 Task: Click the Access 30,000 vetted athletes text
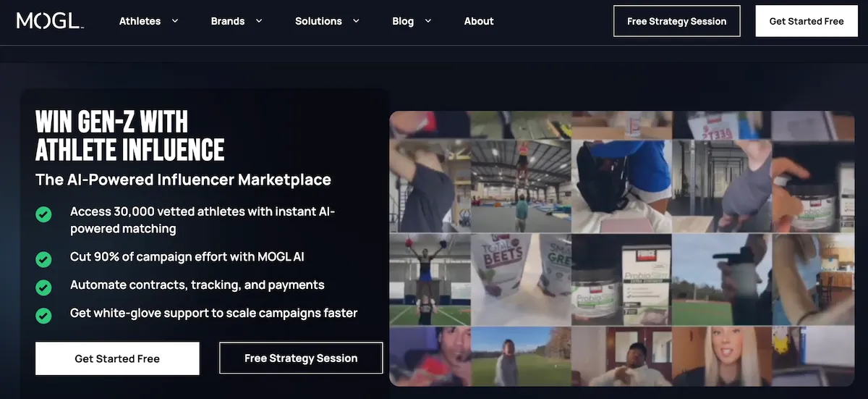(x=203, y=220)
